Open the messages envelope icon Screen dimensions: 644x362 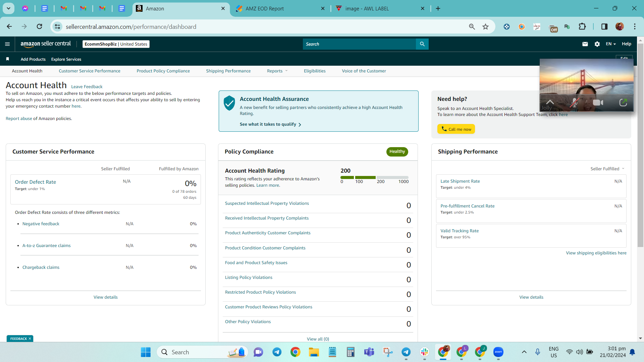(x=585, y=44)
